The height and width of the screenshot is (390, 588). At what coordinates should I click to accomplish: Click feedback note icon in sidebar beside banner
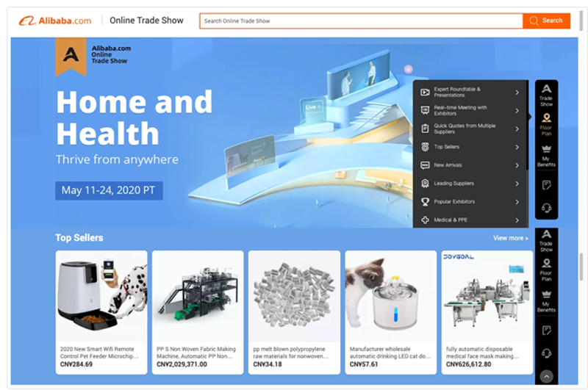(x=546, y=185)
